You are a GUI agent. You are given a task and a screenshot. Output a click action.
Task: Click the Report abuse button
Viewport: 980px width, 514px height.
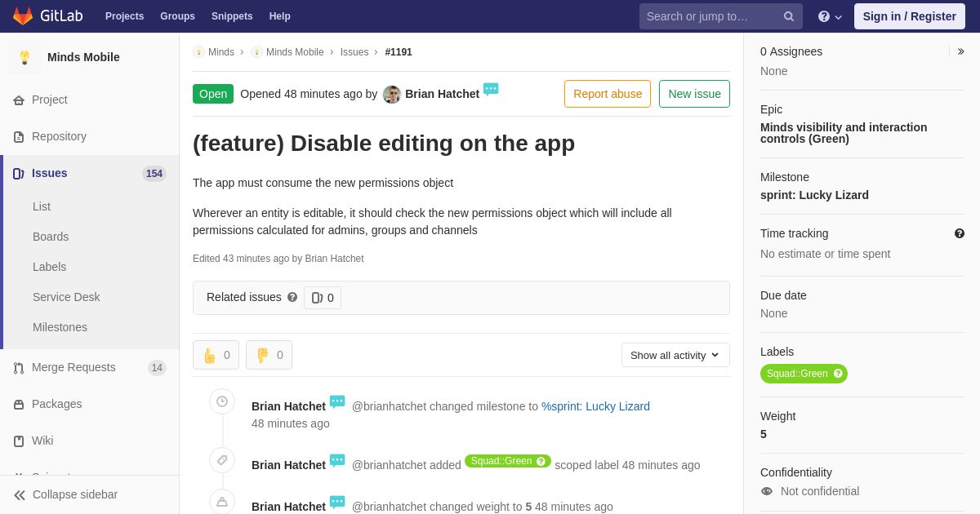click(608, 94)
